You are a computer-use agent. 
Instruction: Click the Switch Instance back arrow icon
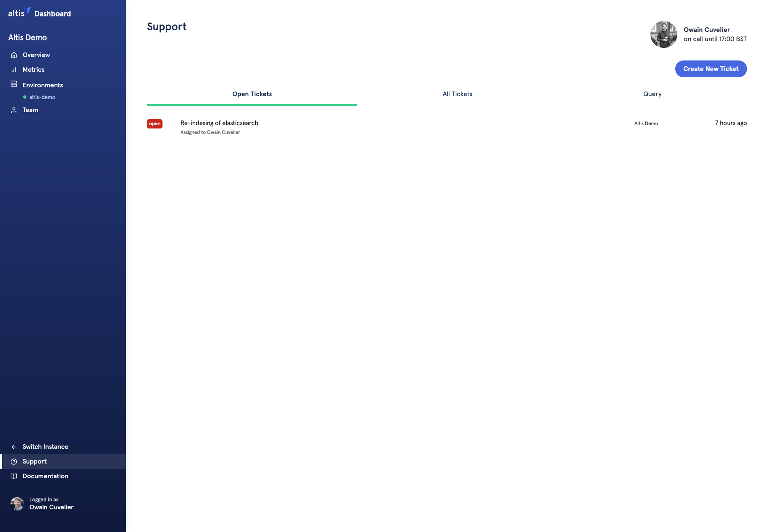(13, 447)
